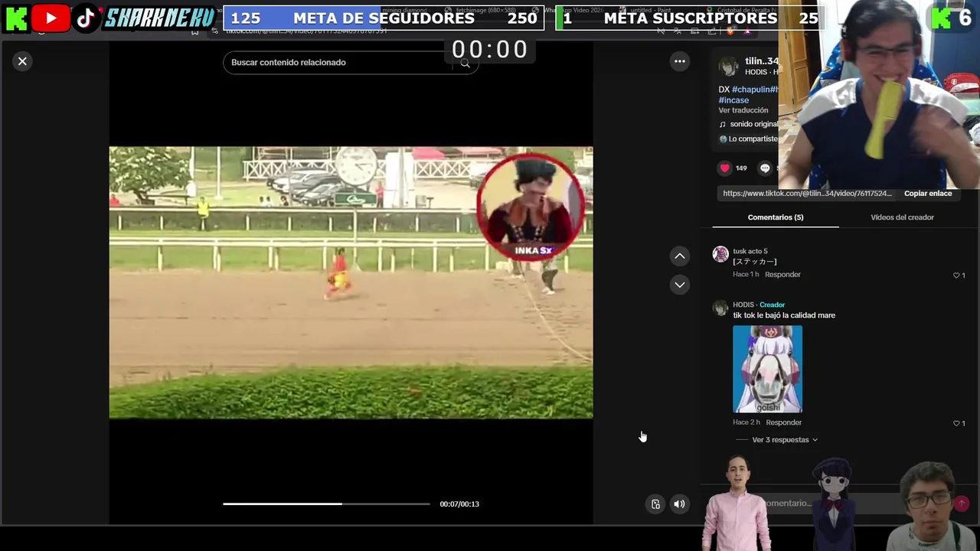This screenshot has width=980, height=551.
Task: Click the sonido original text
Action: click(754, 124)
